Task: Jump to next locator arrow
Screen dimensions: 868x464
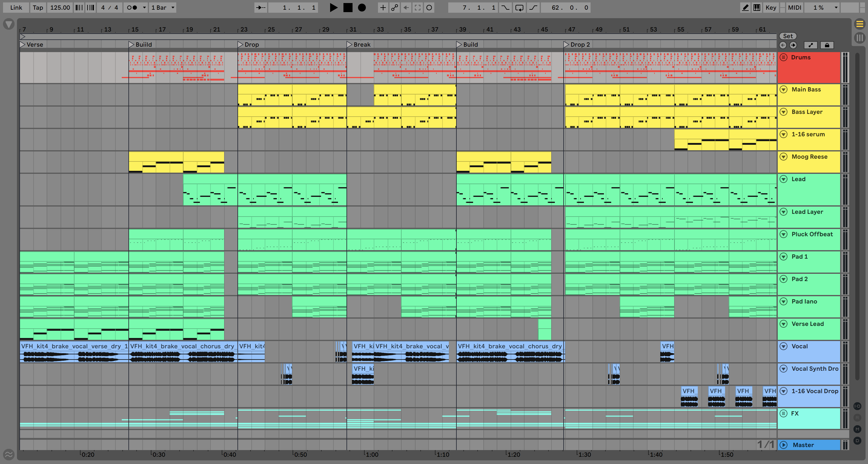Action: [793, 45]
